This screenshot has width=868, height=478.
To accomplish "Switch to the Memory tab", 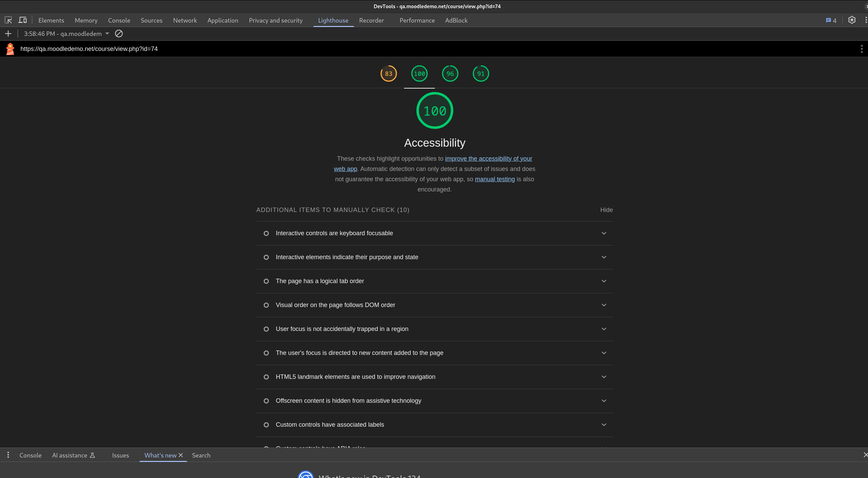I will tap(86, 20).
